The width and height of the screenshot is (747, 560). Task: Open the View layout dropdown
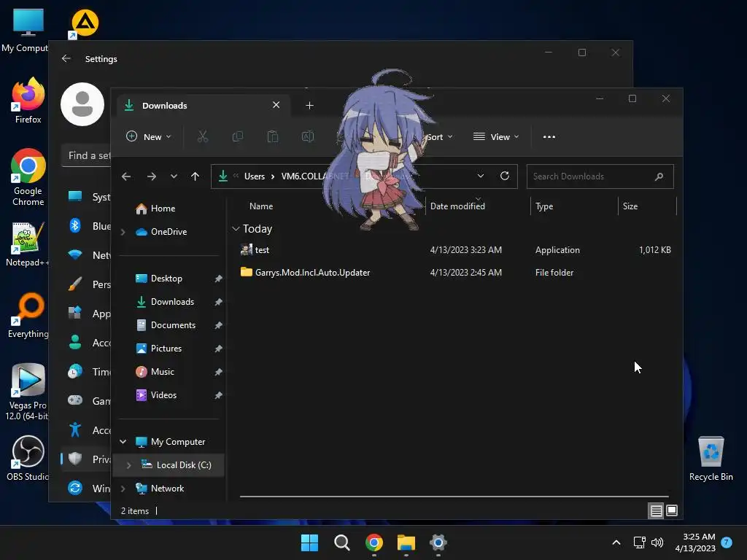(x=495, y=136)
